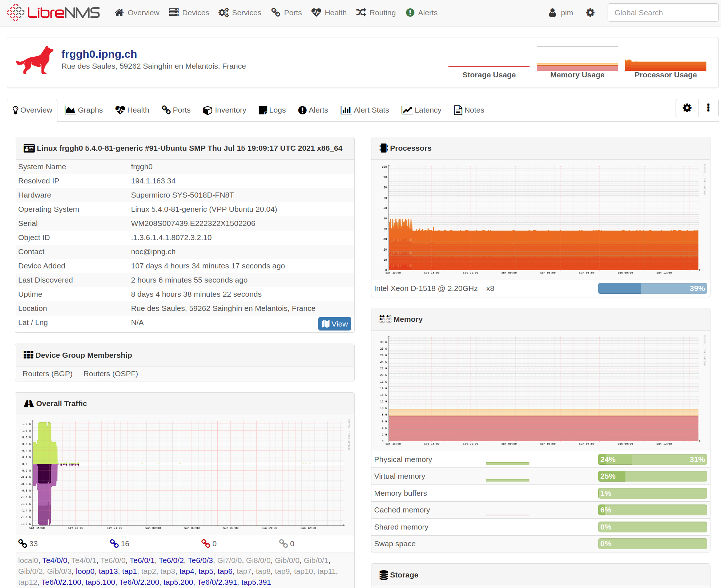721x588 pixels.
Task: Open the Health navbar menu
Action: (x=329, y=13)
